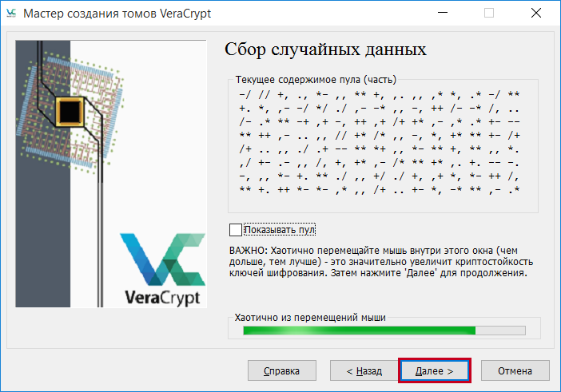Click the green filled part of the progress bar
The width and height of the screenshot is (561, 392).
pyautogui.click(x=358, y=330)
